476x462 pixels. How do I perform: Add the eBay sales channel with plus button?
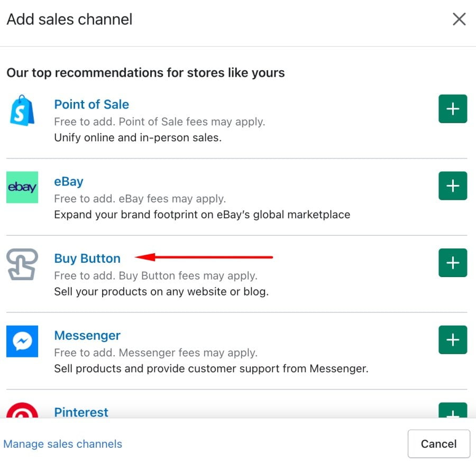pyautogui.click(x=453, y=186)
